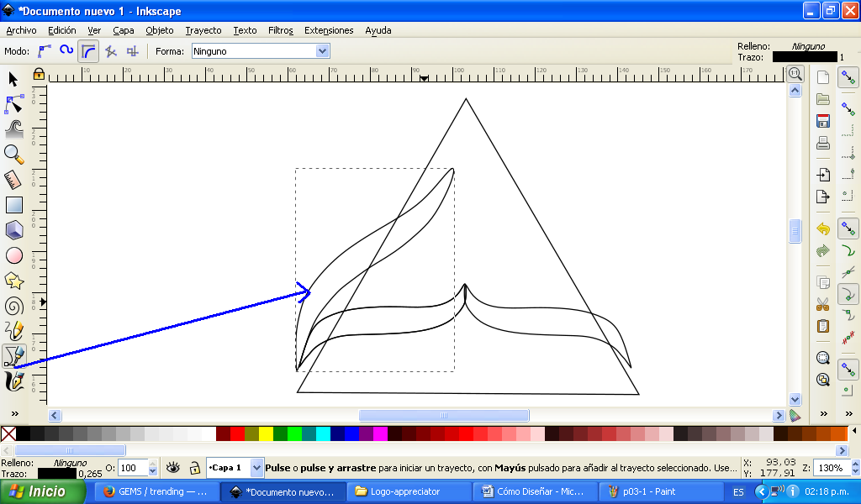
Task: Toggle snap to paths button
Action: pos(848,250)
